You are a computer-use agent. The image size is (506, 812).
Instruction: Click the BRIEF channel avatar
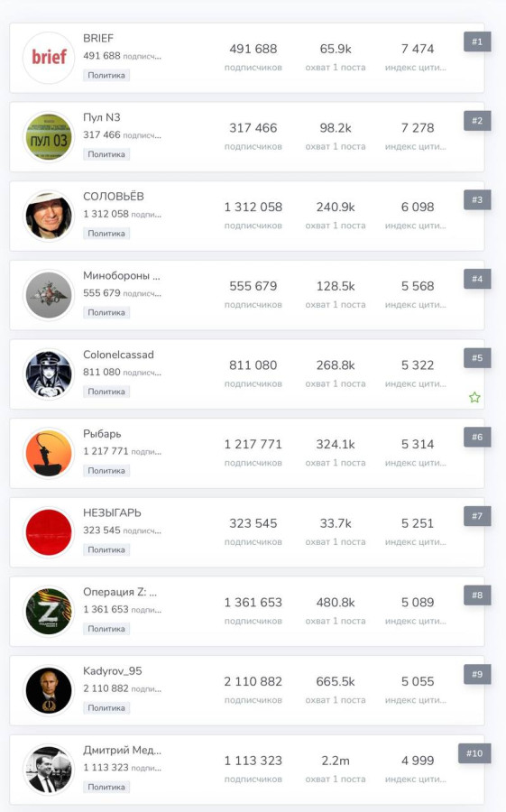tap(49, 58)
